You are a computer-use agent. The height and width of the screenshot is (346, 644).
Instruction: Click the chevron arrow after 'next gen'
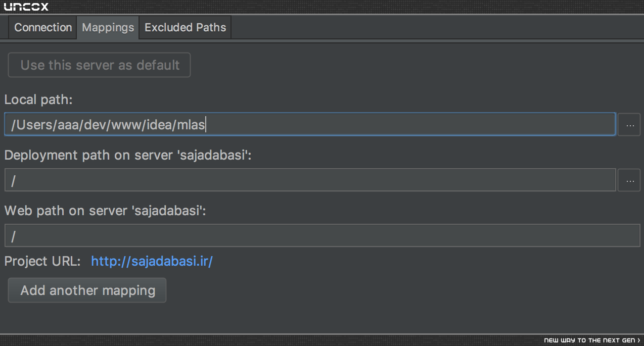tap(639, 340)
